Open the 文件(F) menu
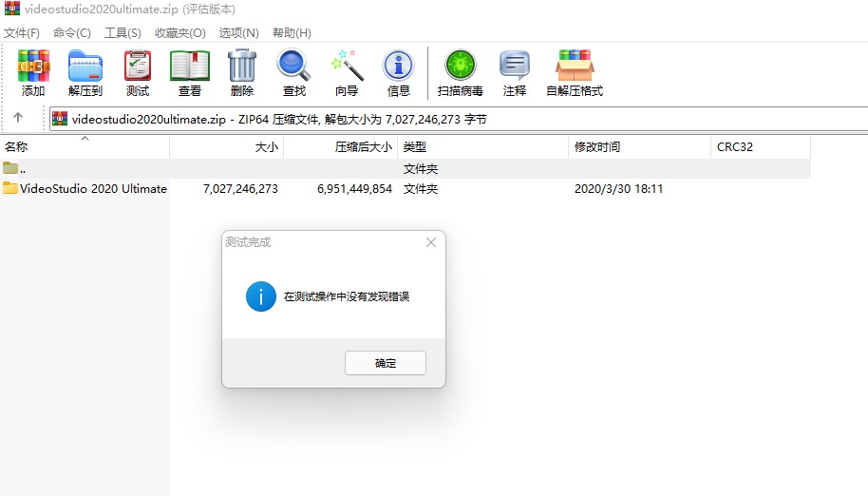The width and height of the screenshot is (868, 496). [22, 32]
